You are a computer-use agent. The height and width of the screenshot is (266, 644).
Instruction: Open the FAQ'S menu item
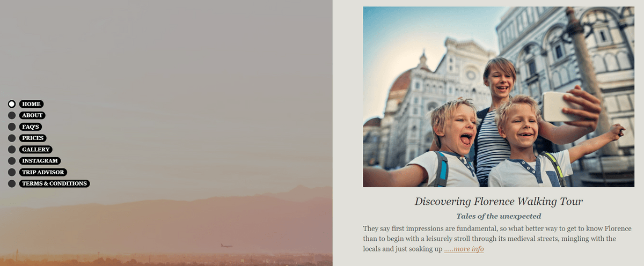click(31, 127)
